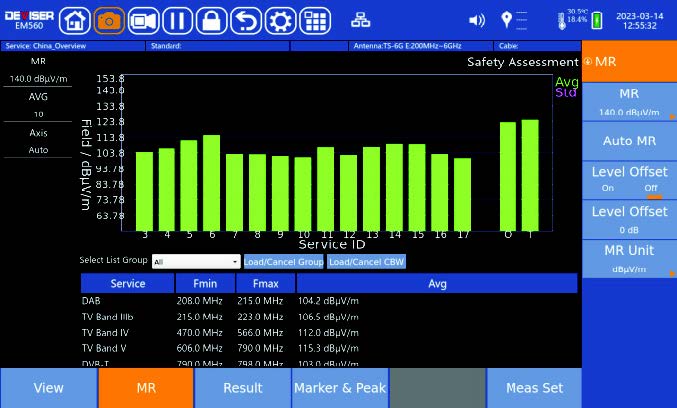
Task: Click the Load/Cancel Group button
Action: [285, 261]
